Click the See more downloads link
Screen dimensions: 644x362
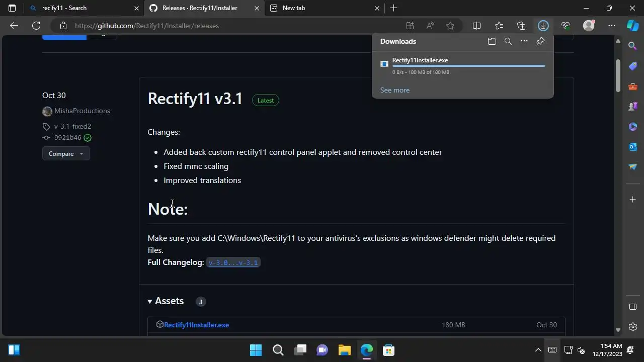(395, 90)
